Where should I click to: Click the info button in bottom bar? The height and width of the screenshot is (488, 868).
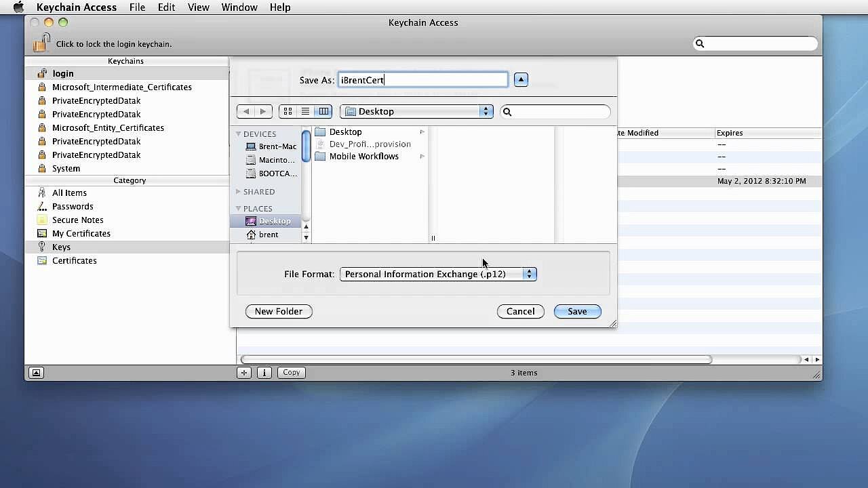click(264, 373)
